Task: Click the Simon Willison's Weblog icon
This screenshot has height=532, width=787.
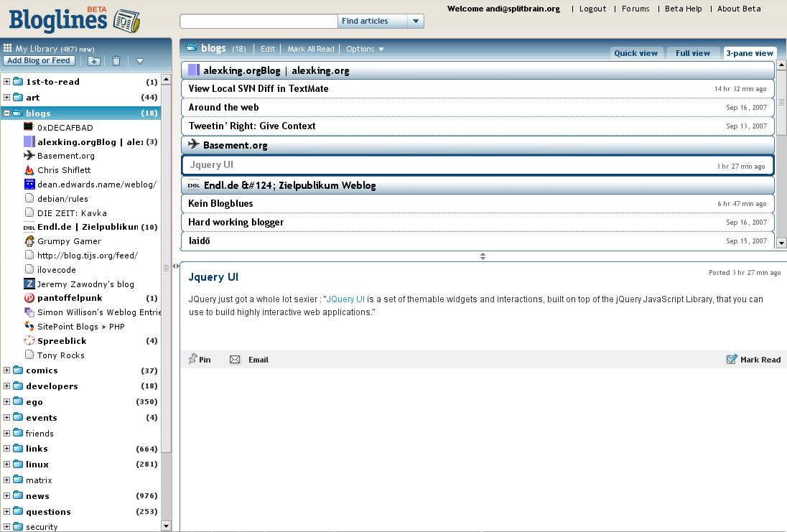Action: 29,312
